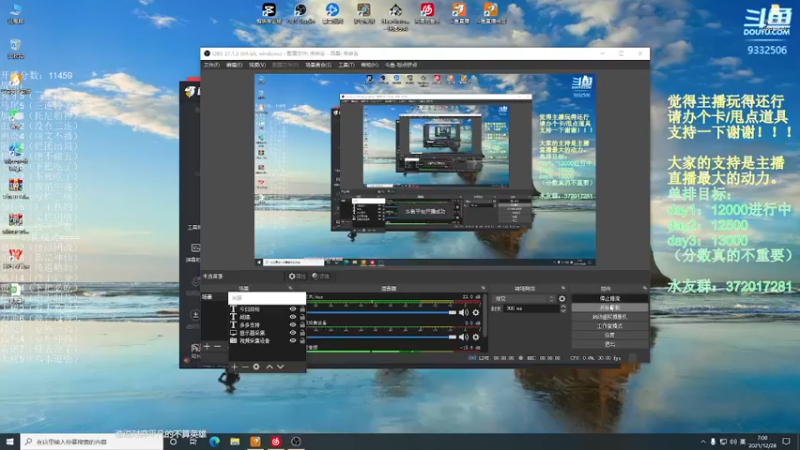The width and height of the screenshot is (800, 450).
Task: Open 设置 settings button in controls
Action: [610, 335]
